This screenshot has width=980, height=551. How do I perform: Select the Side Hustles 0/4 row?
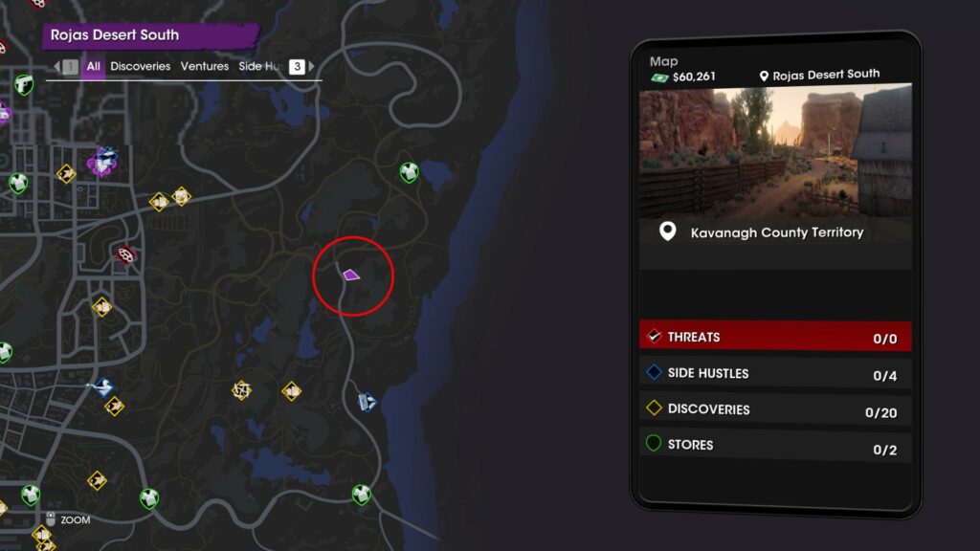pos(775,374)
